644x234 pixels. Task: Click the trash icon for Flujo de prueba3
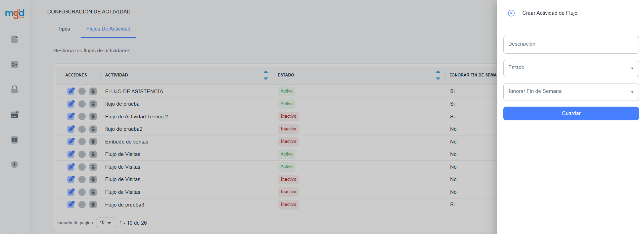coord(93,204)
